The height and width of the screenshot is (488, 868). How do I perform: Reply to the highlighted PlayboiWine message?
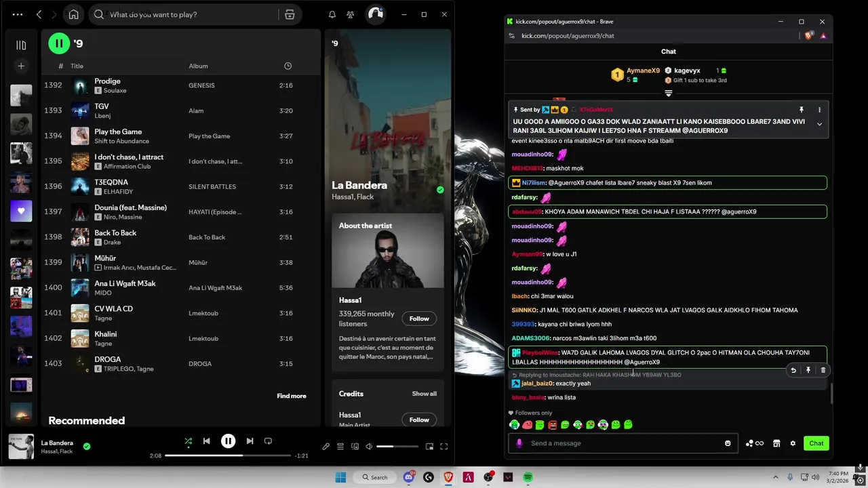point(793,370)
